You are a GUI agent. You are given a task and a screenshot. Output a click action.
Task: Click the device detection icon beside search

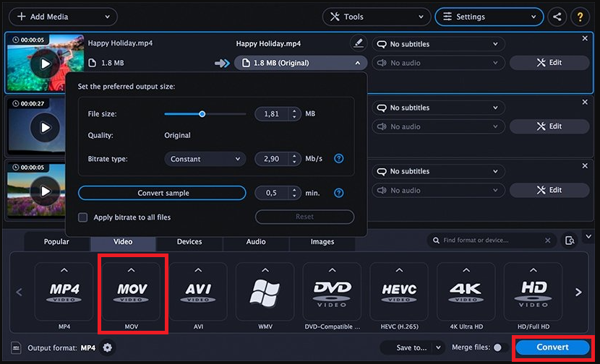click(x=570, y=240)
